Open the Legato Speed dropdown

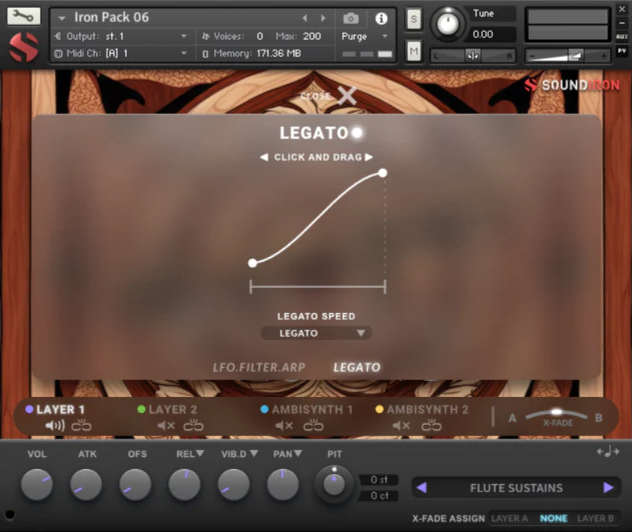pyautogui.click(x=315, y=333)
